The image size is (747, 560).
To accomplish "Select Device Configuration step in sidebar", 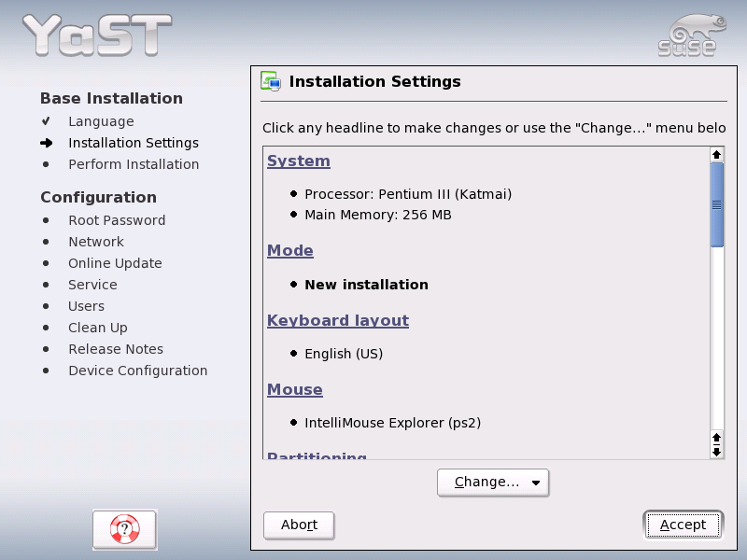I will pyautogui.click(x=138, y=371).
